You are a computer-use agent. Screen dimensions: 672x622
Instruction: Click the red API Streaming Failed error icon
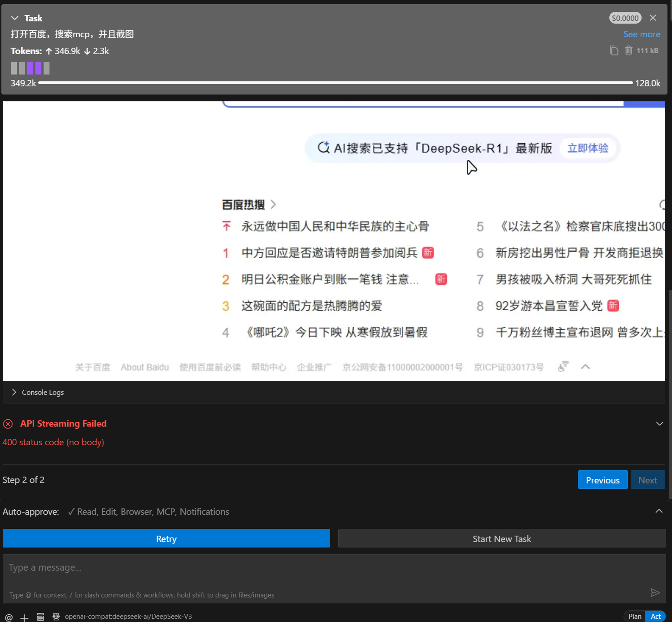(8, 423)
